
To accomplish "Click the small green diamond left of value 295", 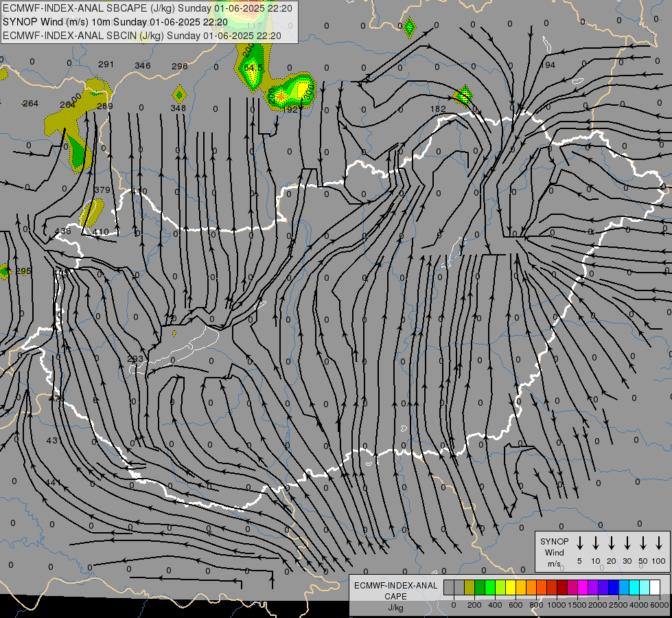I will coord(5,271).
